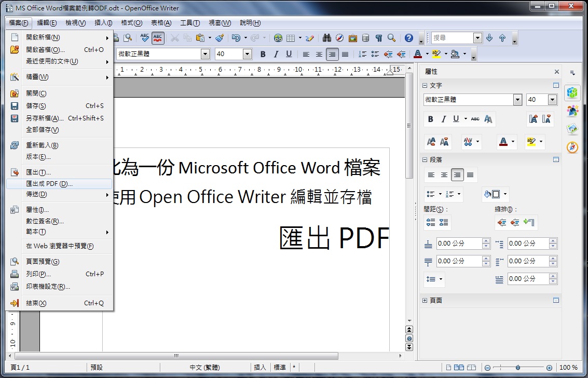Select 匯出成 PDF menu entry
This screenshot has height=378, width=588.
(x=49, y=184)
